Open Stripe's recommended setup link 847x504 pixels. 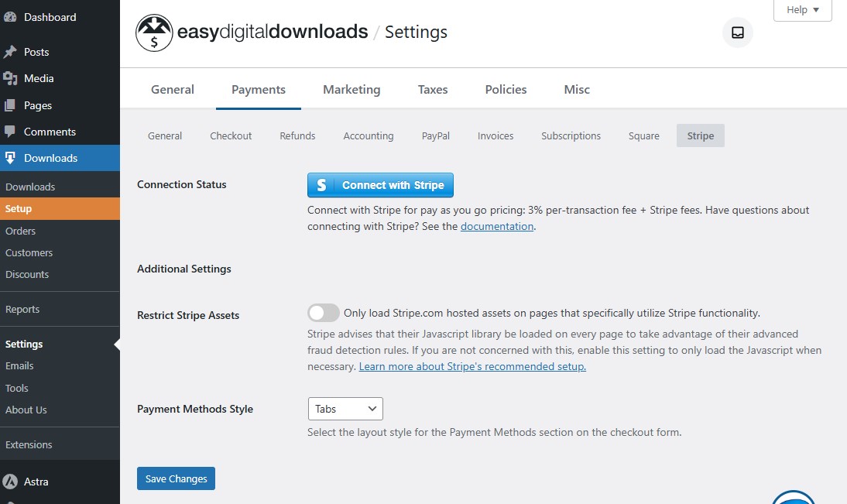point(472,366)
